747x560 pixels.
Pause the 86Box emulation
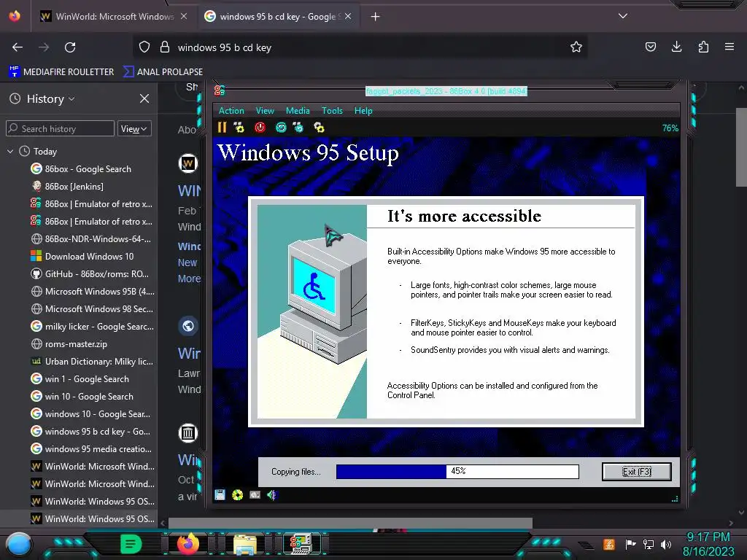click(222, 127)
